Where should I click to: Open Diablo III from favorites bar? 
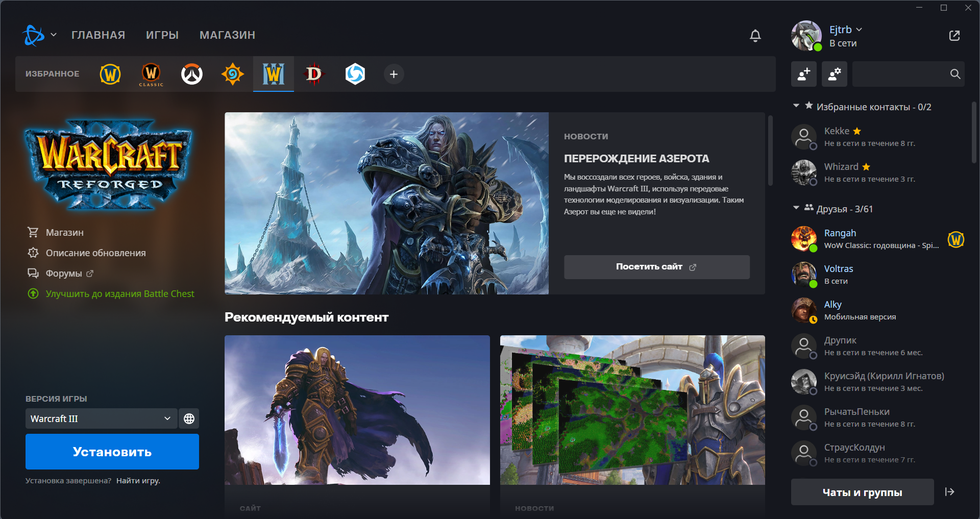point(314,75)
